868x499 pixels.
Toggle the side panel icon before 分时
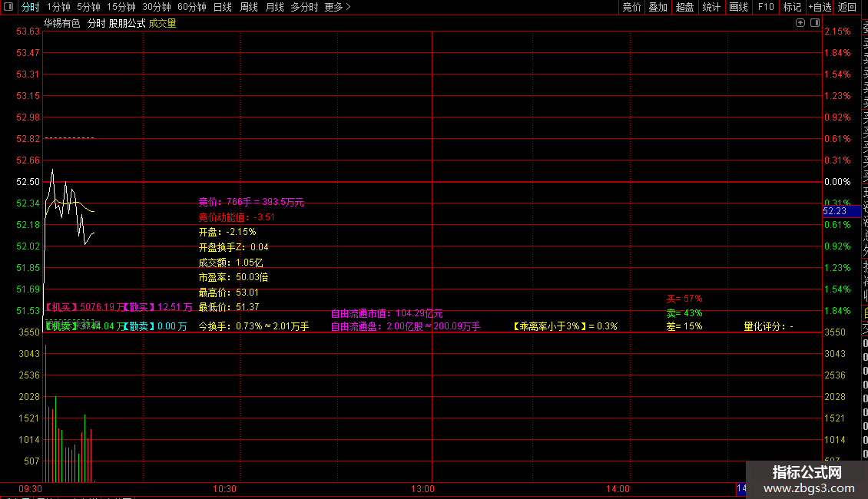(x=8, y=7)
